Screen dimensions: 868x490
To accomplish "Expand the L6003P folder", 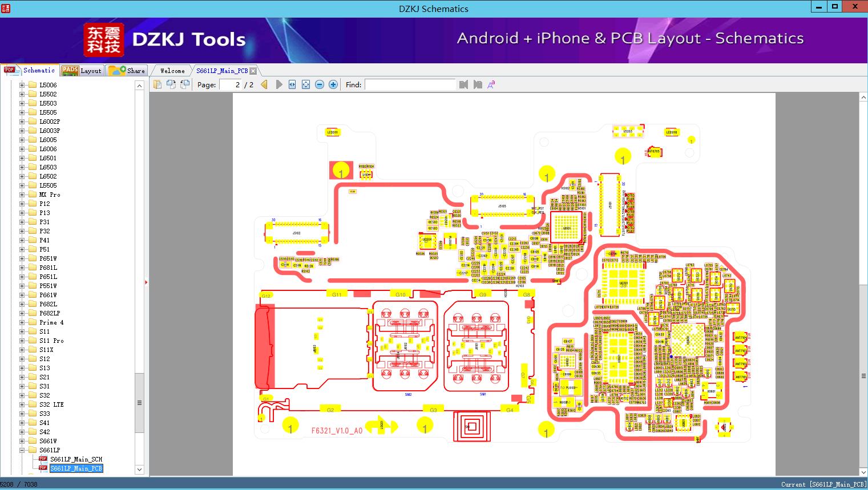I will pyautogui.click(x=22, y=131).
